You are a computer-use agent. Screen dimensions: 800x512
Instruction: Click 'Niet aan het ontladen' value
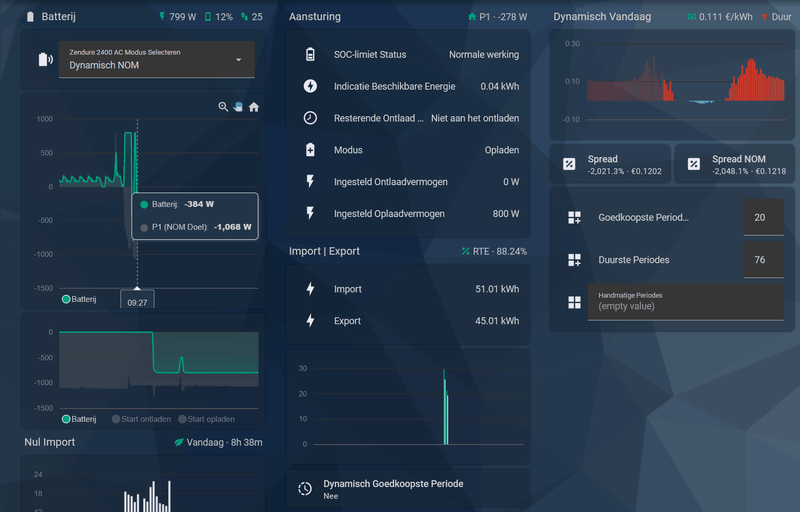(475, 118)
